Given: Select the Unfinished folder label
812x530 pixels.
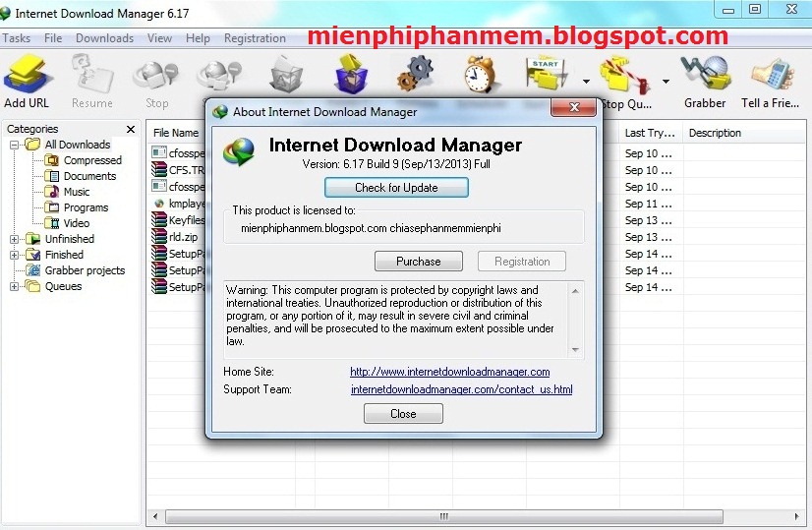Looking at the screenshot, I should pos(70,239).
